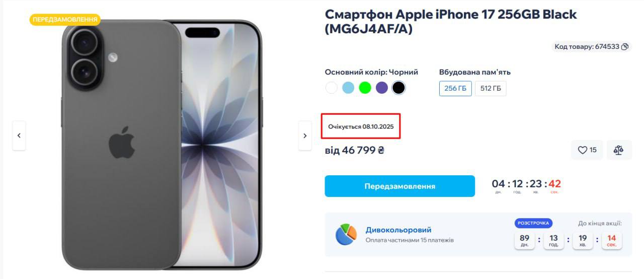Image resolution: width=644 pixels, height=279 pixels.
Task: Choose the white color swatch
Action: coord(331,88)
